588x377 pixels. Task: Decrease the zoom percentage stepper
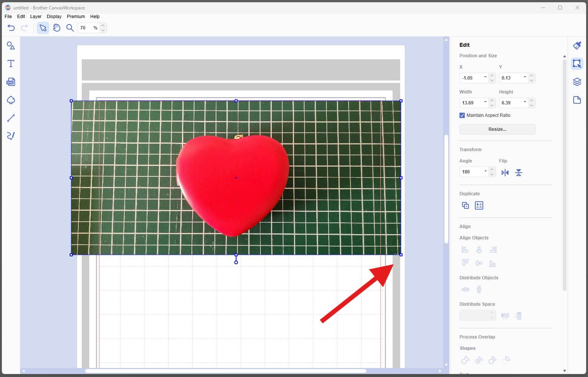[103, 30]
